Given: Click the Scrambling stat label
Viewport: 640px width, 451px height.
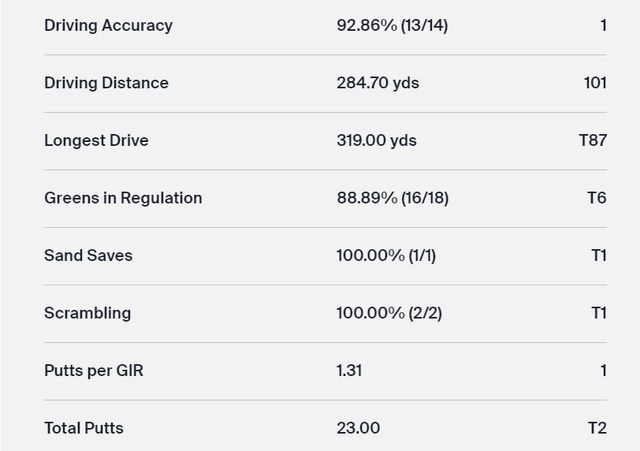Looking at the screenshot, I should [87, 313].
